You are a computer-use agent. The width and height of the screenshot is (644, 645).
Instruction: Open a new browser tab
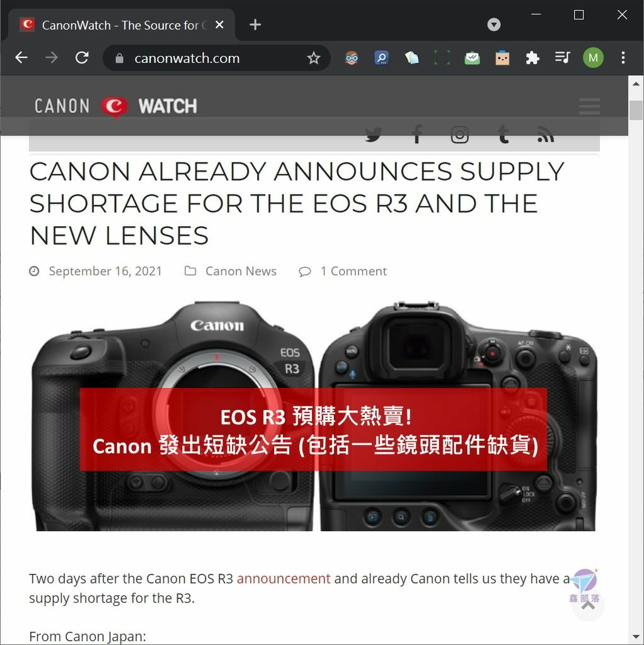click(x=255, y=25)
